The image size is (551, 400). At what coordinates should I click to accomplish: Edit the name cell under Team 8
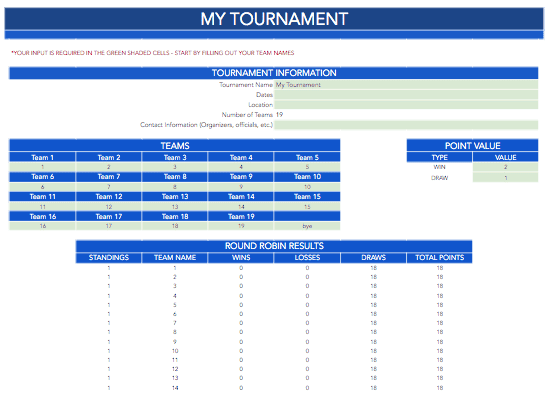[175, 187]
